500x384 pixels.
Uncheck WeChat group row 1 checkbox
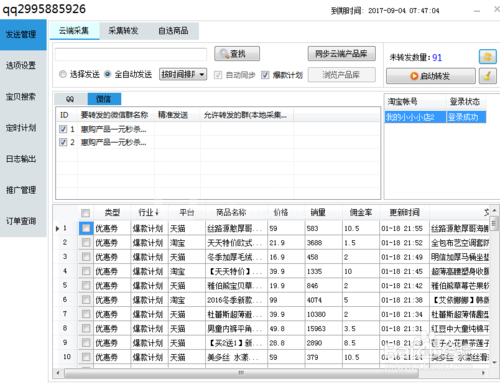[x=63, y=129]
